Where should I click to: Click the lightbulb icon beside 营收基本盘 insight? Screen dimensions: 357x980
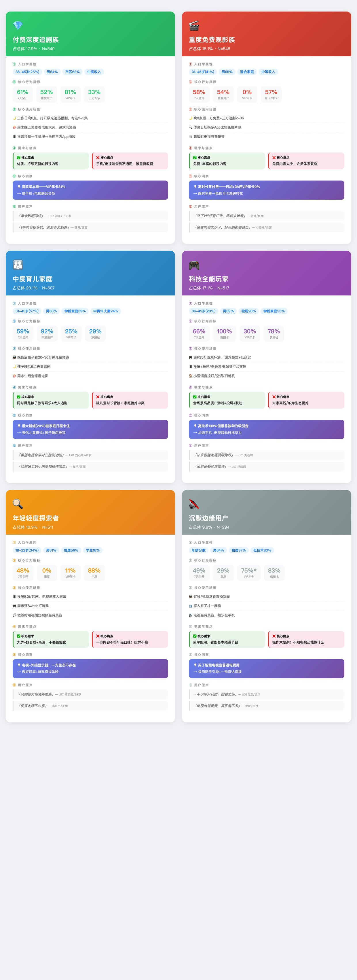(x=19, y=187)
